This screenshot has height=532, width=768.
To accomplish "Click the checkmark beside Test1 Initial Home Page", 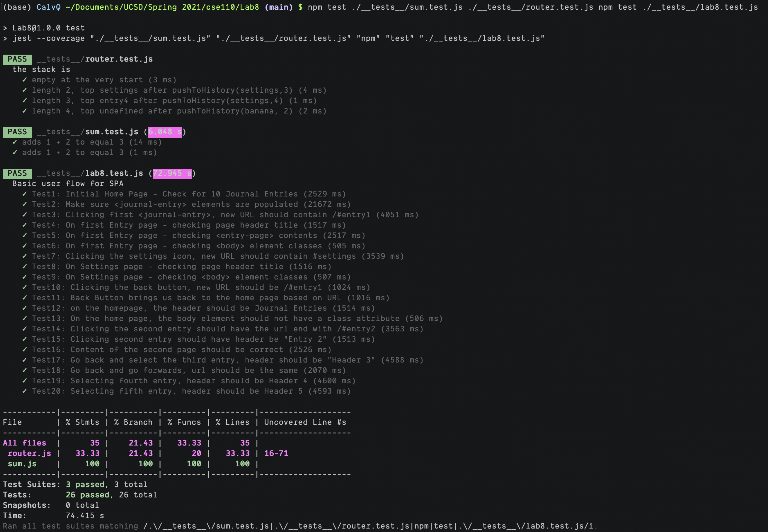I will 25,194.
